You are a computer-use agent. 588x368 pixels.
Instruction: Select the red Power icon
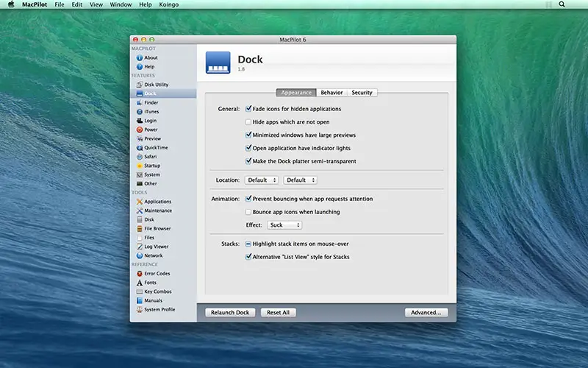(x=140, y=130)
